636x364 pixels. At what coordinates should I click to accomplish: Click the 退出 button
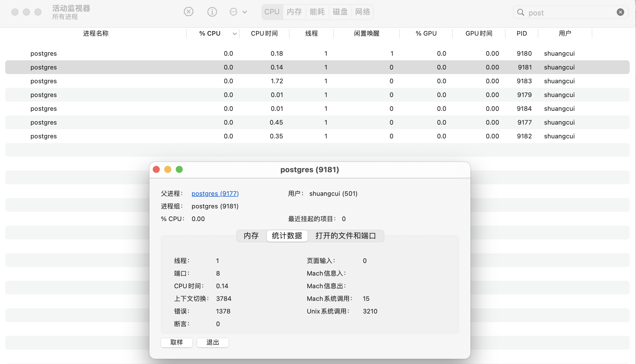(x=213, y=342)
